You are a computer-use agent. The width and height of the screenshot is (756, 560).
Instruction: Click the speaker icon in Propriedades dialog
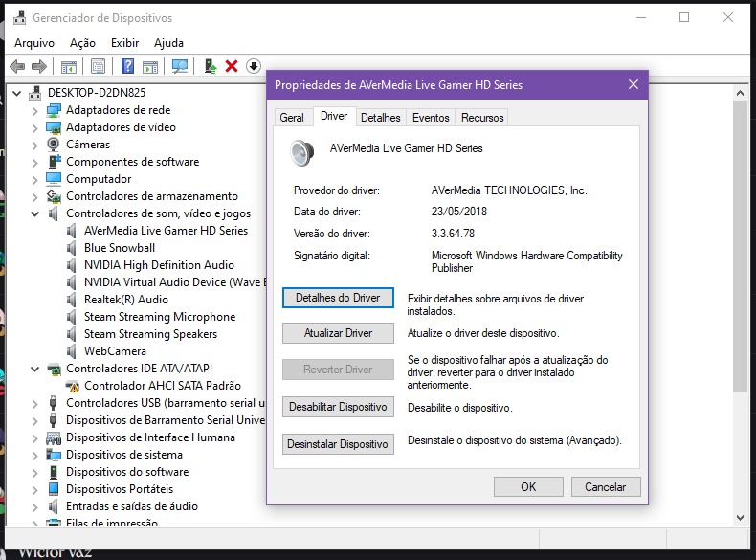tap(302, 152)
